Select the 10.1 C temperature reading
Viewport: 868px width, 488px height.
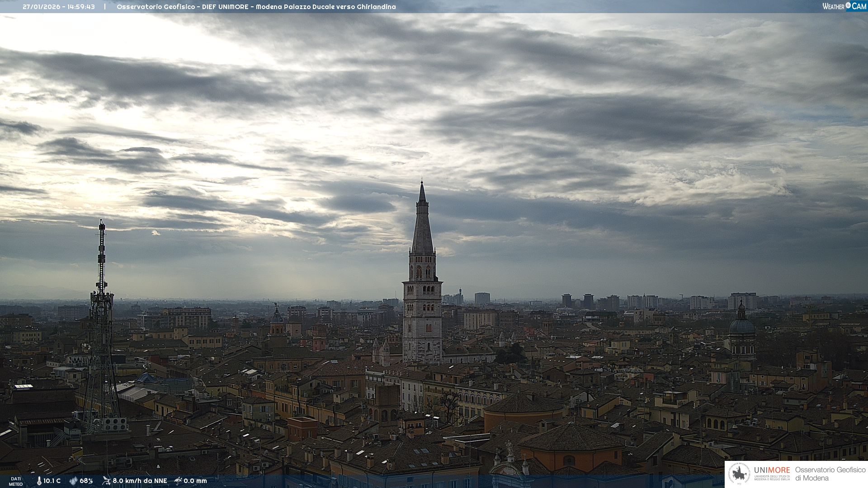pos(52,481)
